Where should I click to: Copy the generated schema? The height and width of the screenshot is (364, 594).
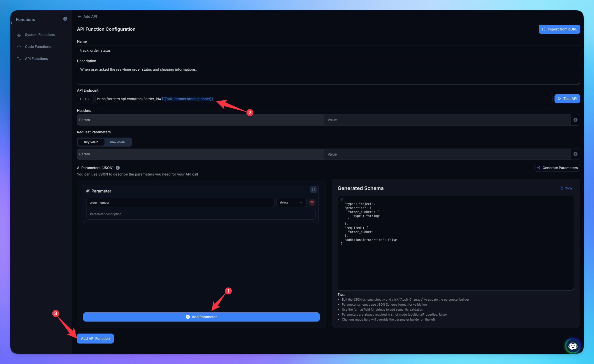566,188
